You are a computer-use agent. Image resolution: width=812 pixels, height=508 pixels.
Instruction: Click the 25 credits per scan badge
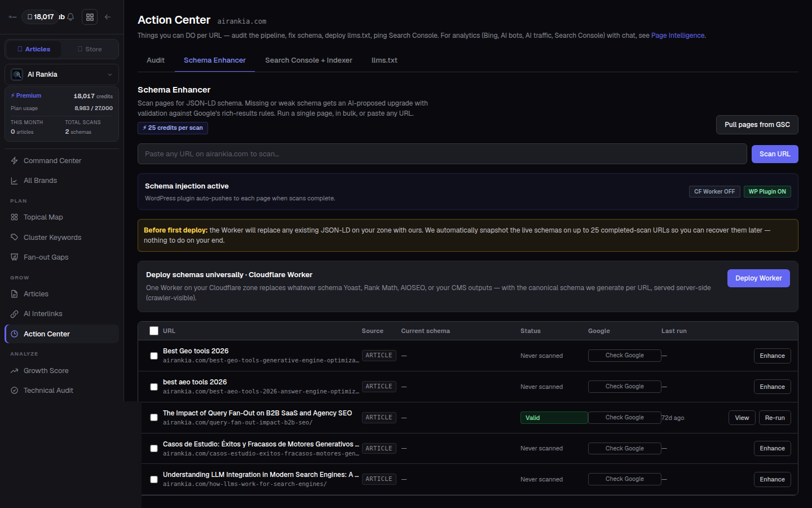tap(173, 128)
